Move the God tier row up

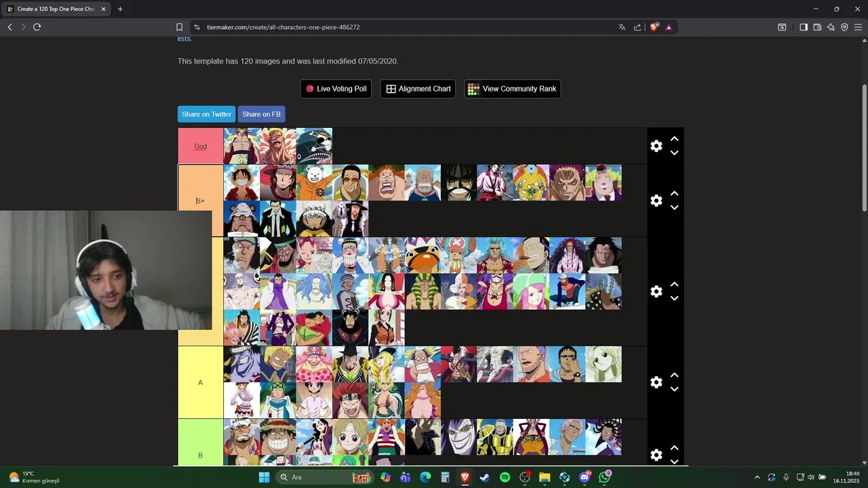coord(674,138)
